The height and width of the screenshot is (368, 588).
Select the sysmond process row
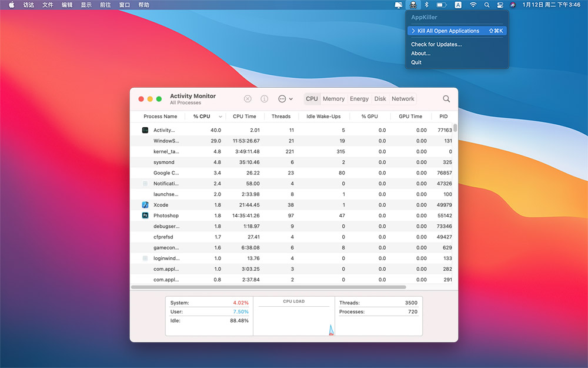(292, 163)
